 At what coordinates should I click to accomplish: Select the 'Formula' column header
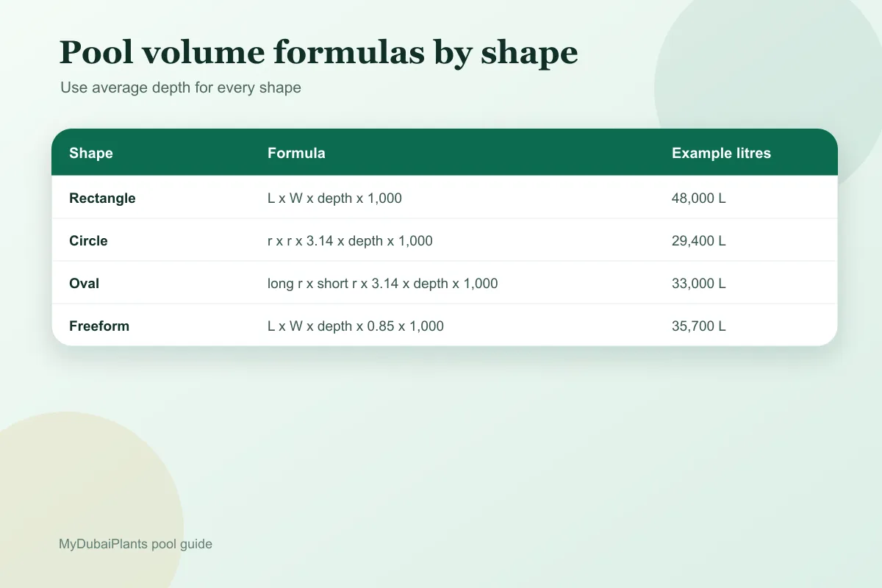[296, 153]
